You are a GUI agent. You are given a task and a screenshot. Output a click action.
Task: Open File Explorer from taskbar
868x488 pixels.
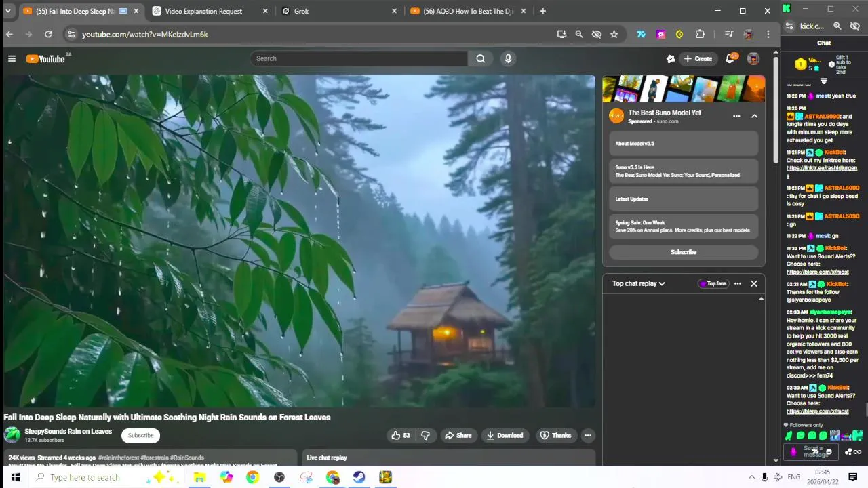pyautogui.click(x=199, y=477)
